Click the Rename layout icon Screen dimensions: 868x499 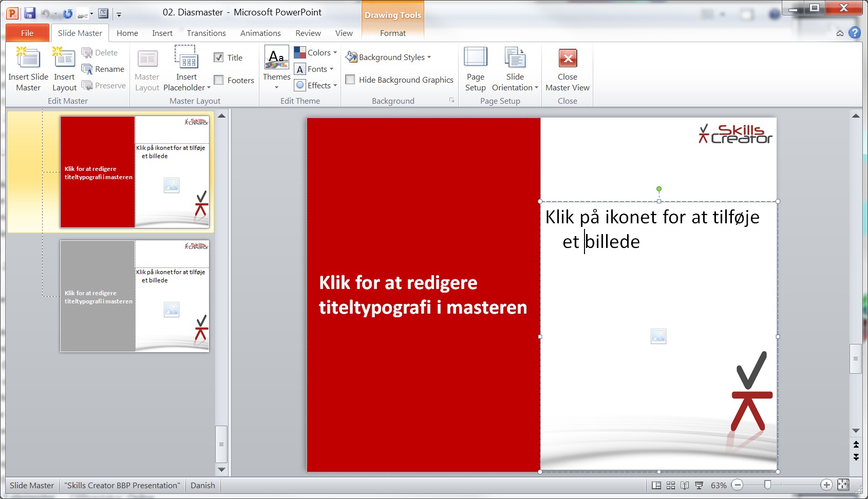coord(87,69)
